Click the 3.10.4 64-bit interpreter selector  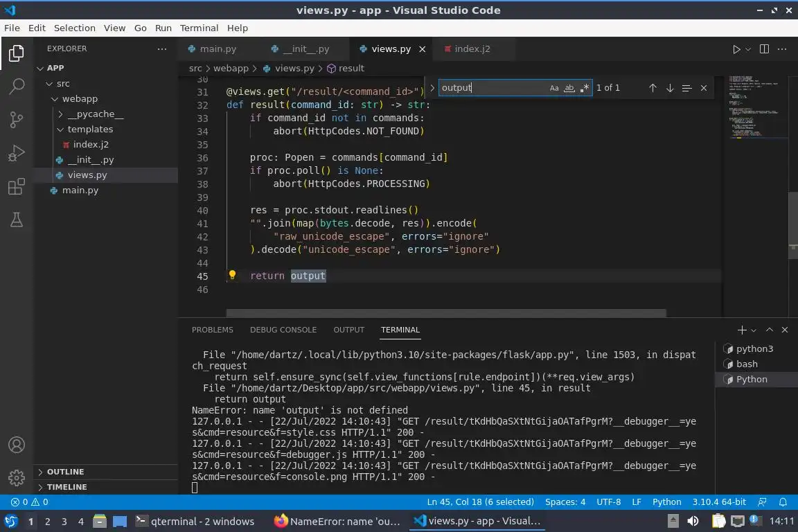719,502
